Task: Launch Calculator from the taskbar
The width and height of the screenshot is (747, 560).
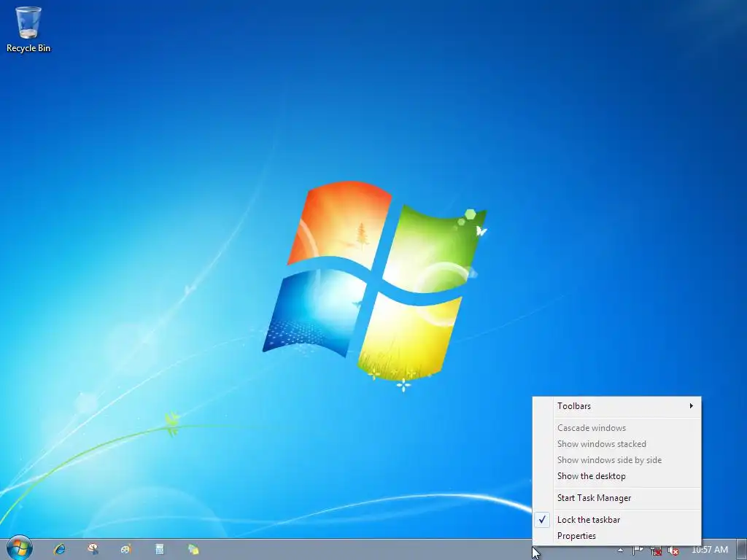Action: pyautogui.click(x=160, y=549)
